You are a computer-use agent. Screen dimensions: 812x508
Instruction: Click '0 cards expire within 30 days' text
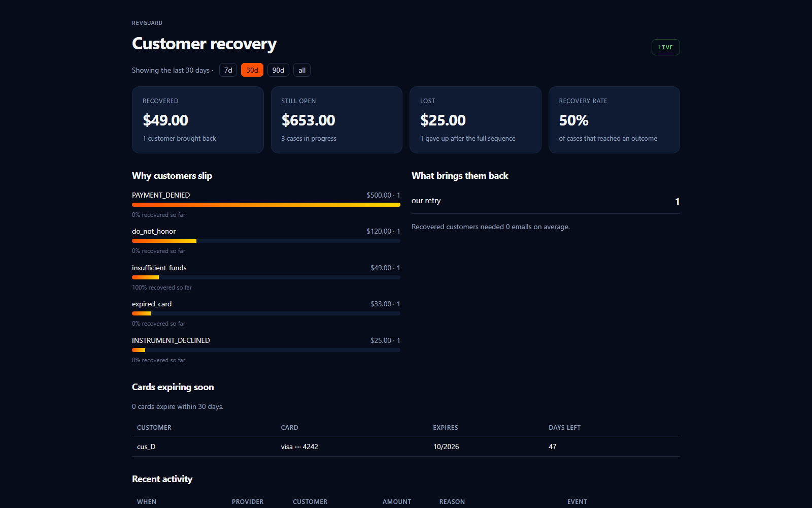click(x=178, y=406)
